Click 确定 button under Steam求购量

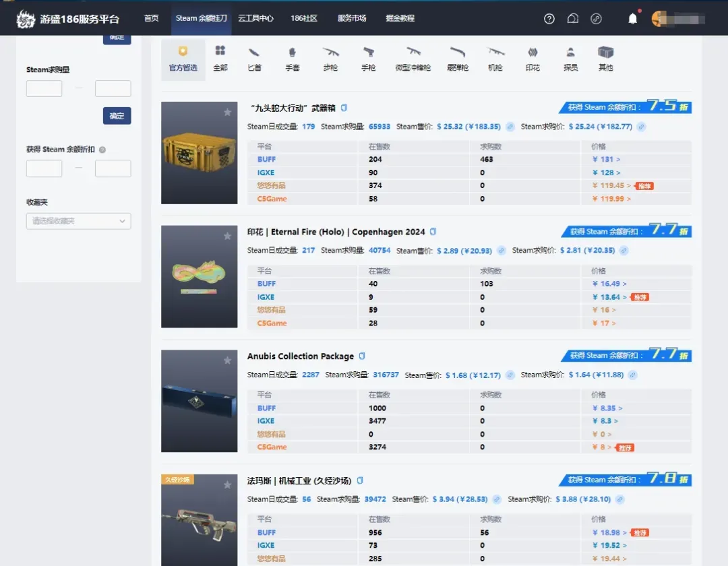click(x=117, y=116)
